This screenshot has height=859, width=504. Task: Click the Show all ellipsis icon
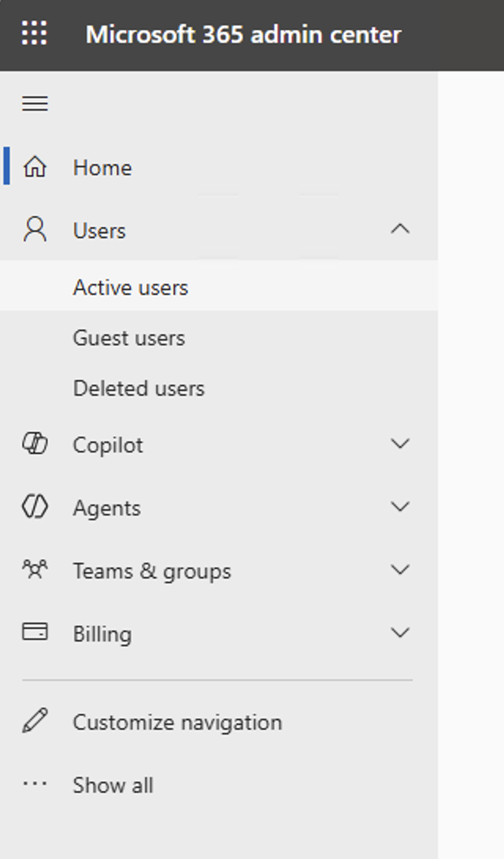(35, 783)
